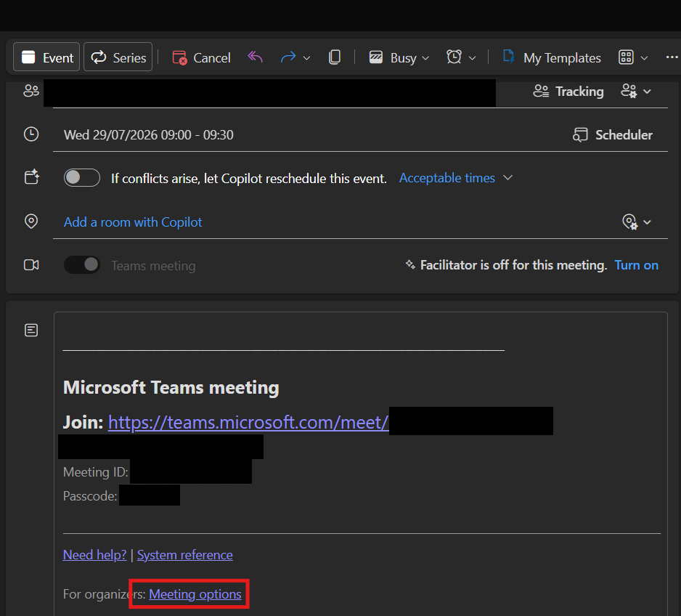
Task: Click the video camera icon
Action: pos(31,265)
